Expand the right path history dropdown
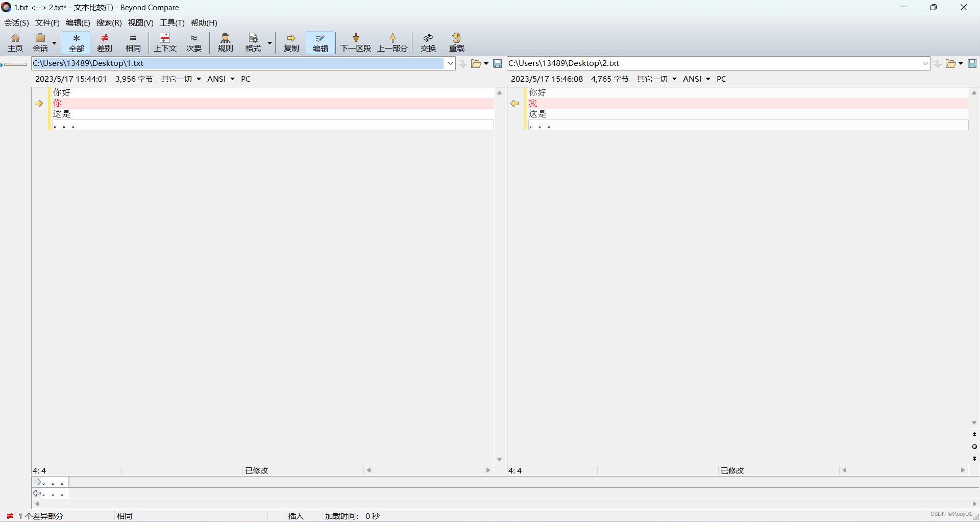The image size is (980, 522). pos(925,63)
